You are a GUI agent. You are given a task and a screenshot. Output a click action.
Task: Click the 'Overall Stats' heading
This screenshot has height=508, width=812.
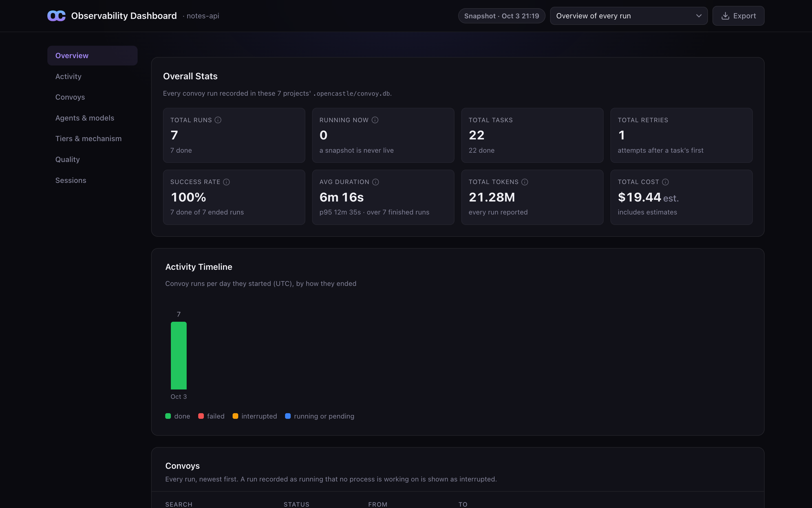coord(190,76)
